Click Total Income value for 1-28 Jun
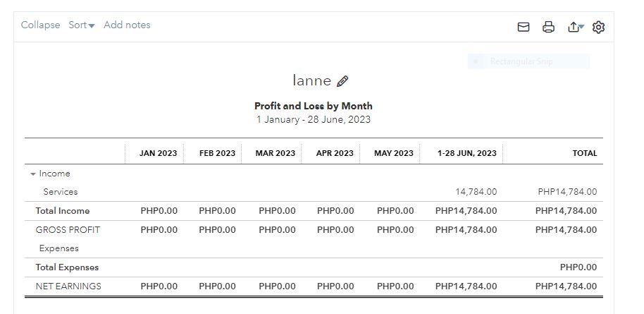The height and width of the screenshot is (314, 644). (x=466, y=211)
